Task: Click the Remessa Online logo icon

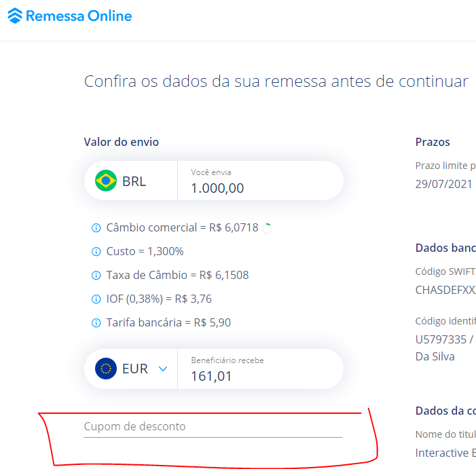Action: (x=15, y=16)
